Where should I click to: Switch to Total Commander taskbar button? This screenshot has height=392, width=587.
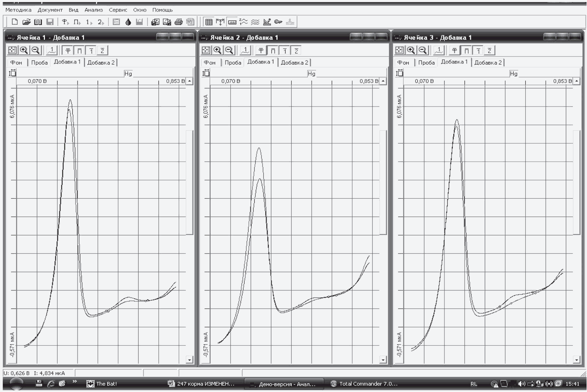364,384
